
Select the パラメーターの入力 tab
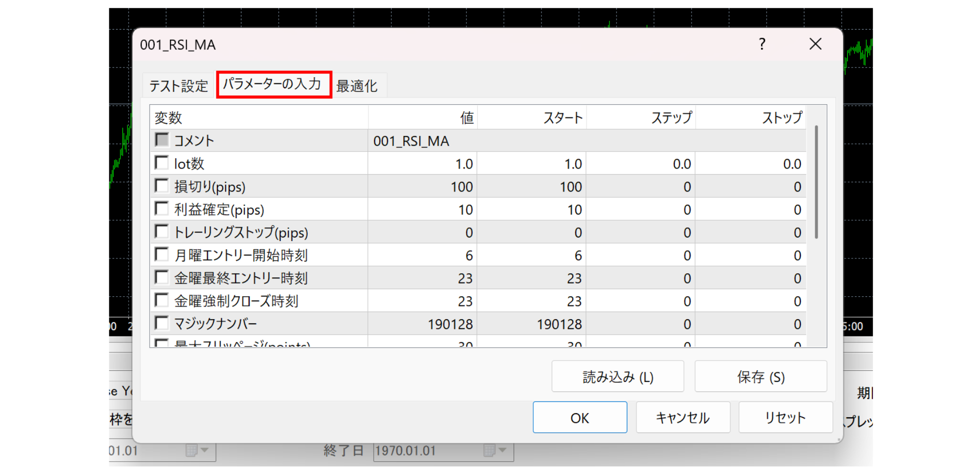(274, 84)
